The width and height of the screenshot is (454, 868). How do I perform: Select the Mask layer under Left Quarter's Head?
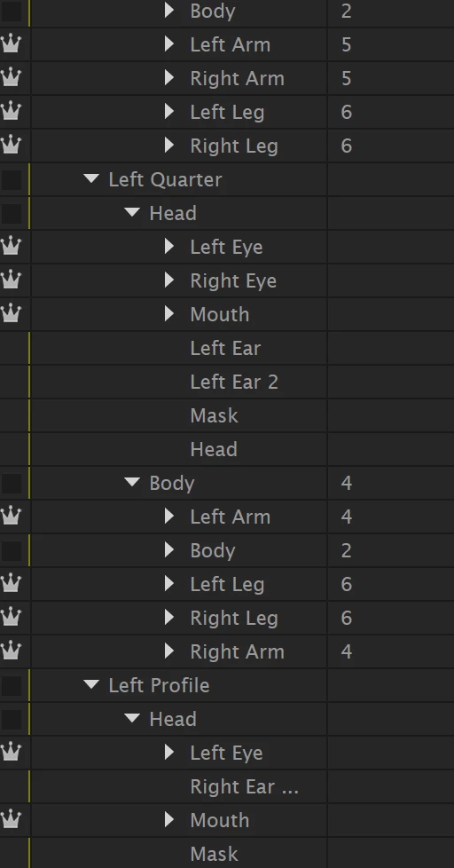coord(214,415)
